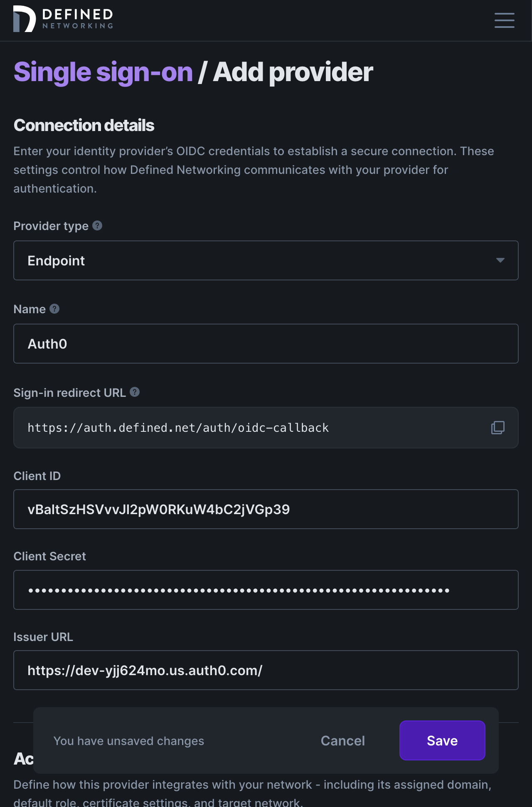Save the new SSO provider
The height and width of the screenshot is (807, 532).
442,740
